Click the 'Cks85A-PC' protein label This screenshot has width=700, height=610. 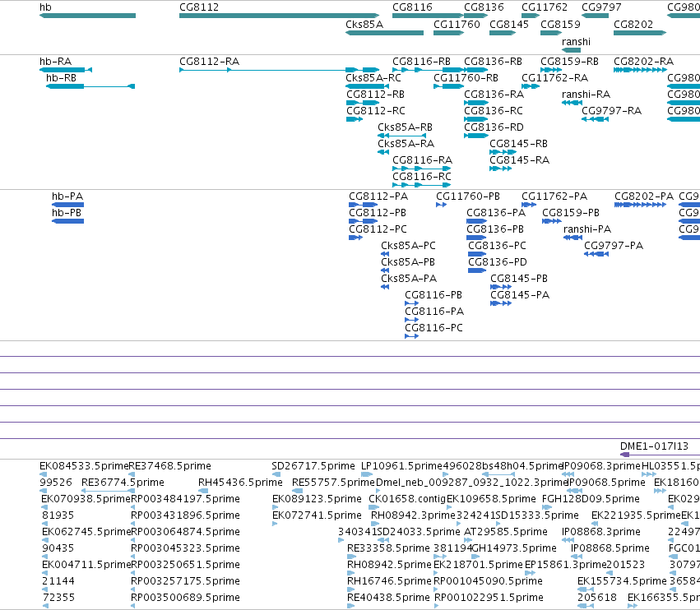(x=408, y=246)
